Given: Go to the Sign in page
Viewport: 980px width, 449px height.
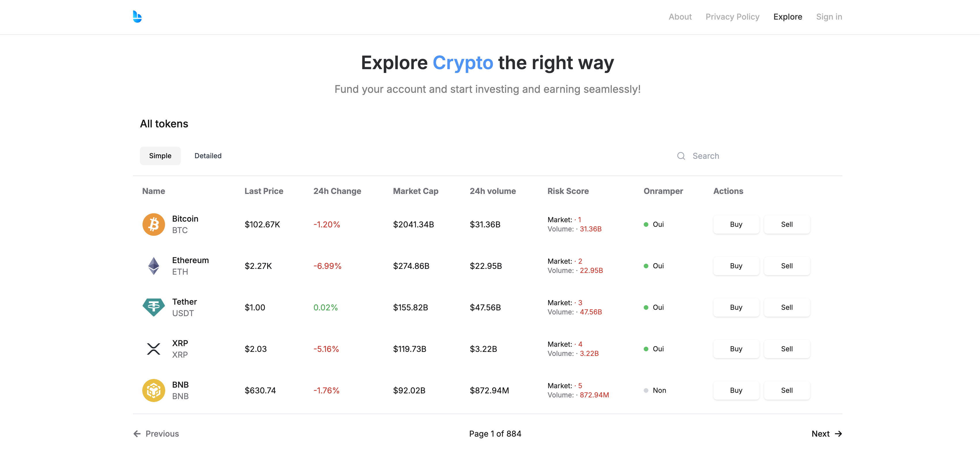Looking at the screenshot, I should click(x=829, y=17).
